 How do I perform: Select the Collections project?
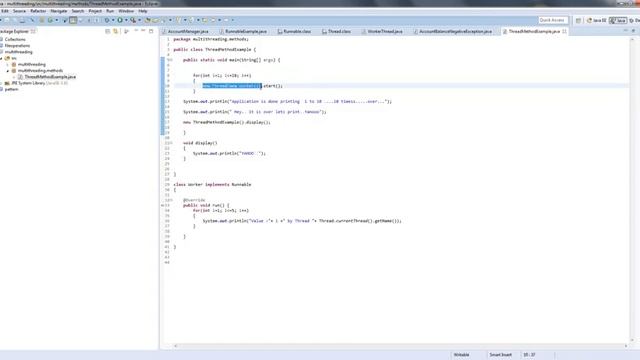[x=15, y=40]
